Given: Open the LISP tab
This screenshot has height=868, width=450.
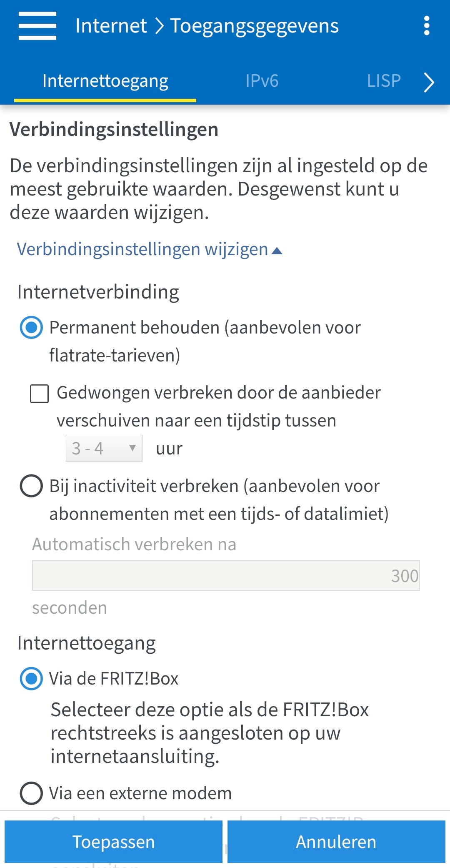Looking at the screenshot, I should (383, 81).
